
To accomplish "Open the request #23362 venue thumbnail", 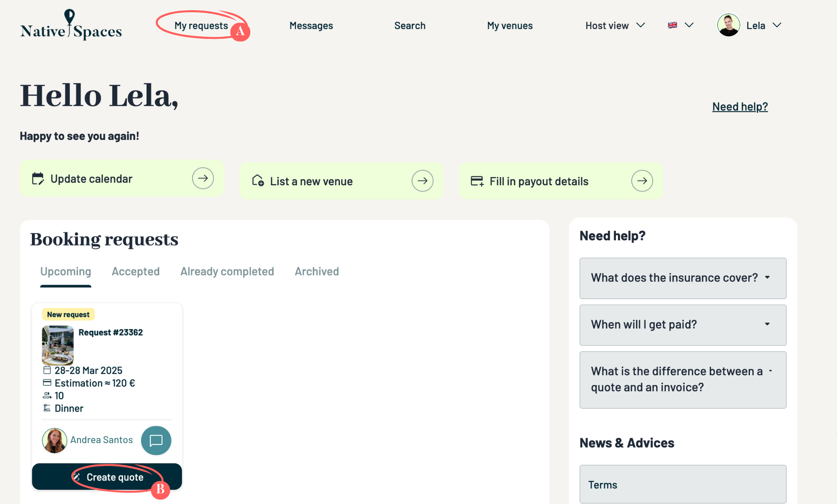I will tap(58, 345).
